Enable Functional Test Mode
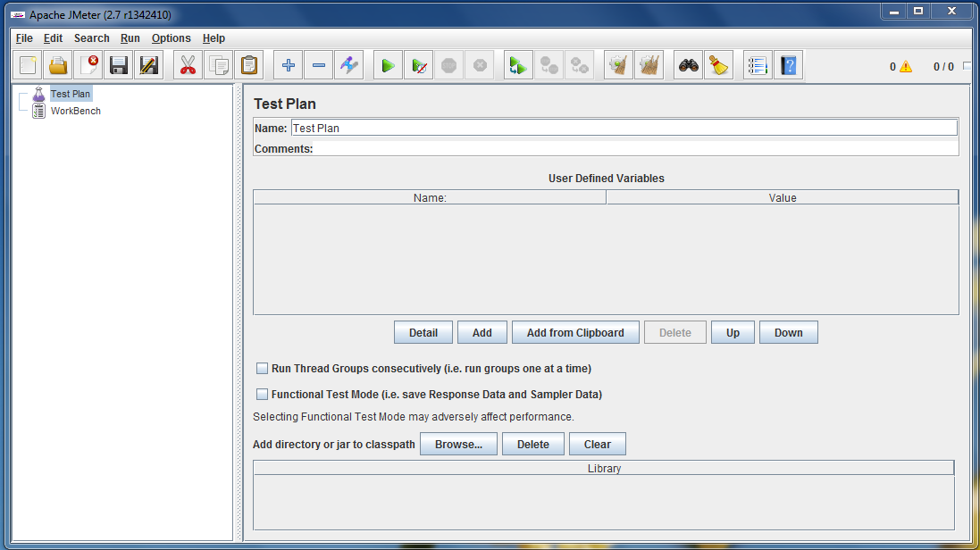980x550 pixels. 262,394
